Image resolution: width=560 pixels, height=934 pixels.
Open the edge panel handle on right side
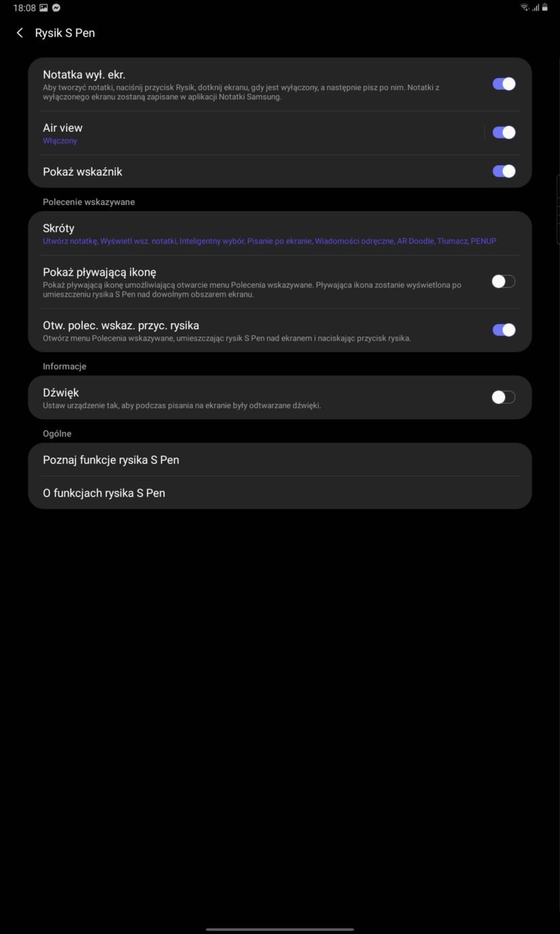click(557, 210)
